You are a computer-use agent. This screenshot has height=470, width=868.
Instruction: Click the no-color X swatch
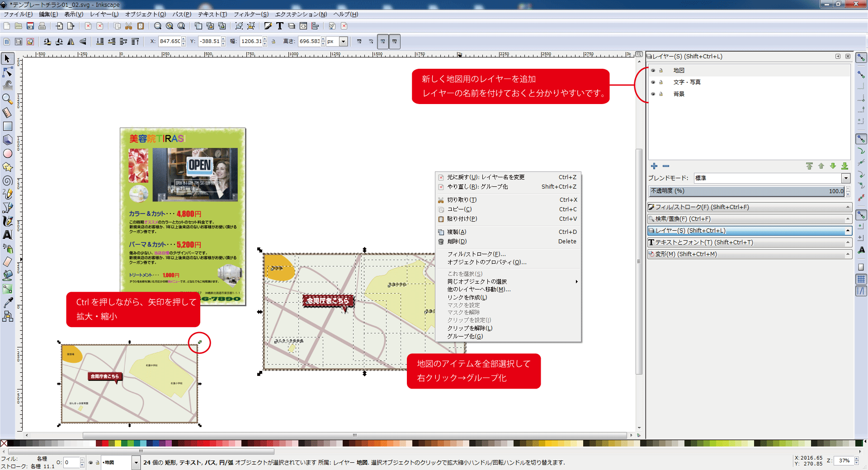(4, 443)
